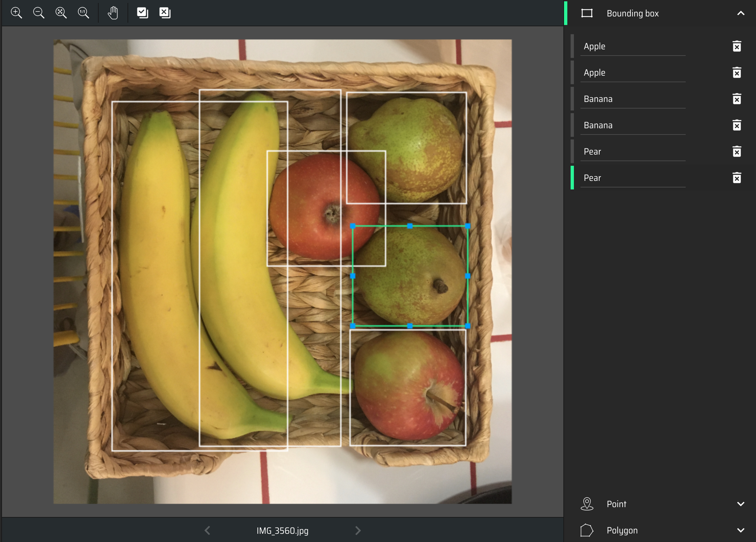The image size is (756, 542).
Task: Click the zoom out magnifier icon
Action: click(x=38, y=13)
